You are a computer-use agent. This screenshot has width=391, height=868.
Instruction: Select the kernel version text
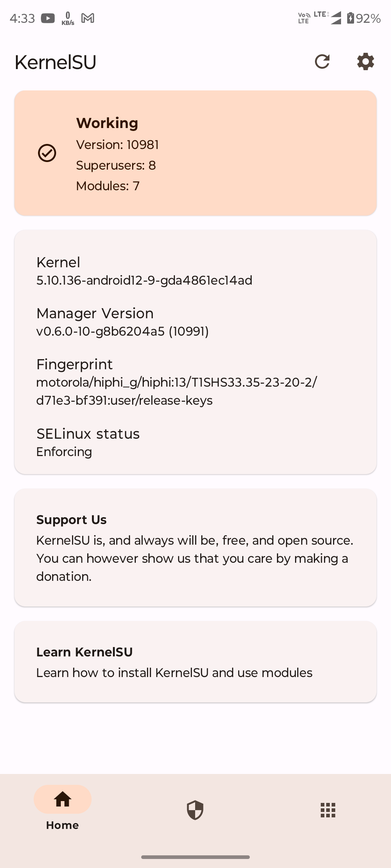tap(145, 280)
